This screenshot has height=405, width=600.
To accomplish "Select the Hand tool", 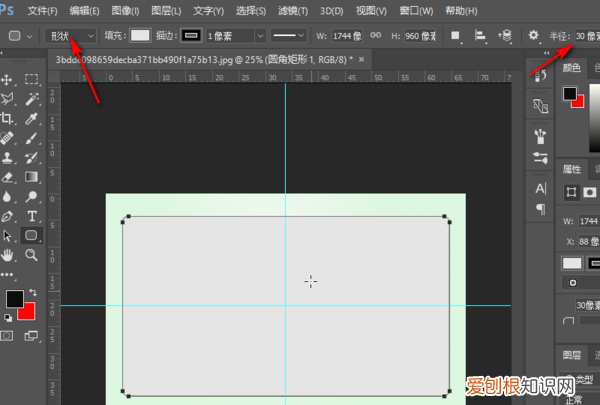I will [x=8, y=256].
